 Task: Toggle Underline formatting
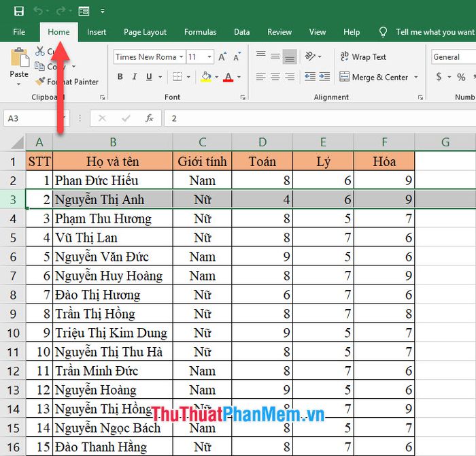pyautogui.click(x=149, y=77)
